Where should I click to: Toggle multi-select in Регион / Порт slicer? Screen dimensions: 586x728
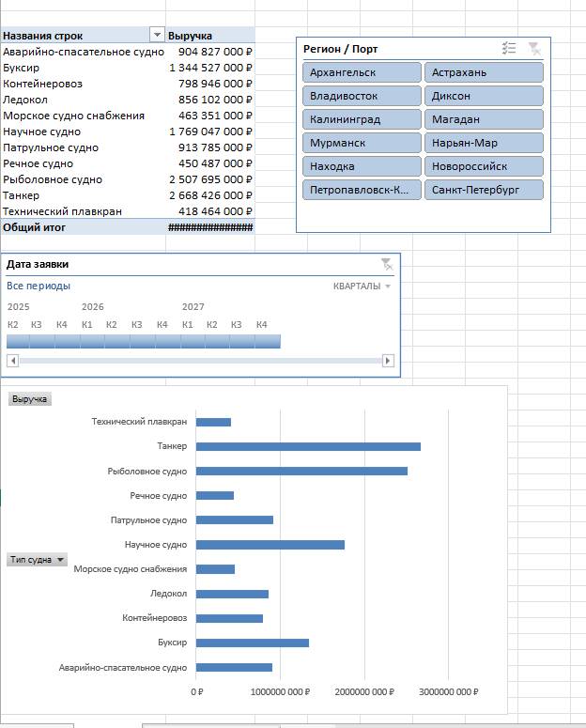(x=509, y=48)
